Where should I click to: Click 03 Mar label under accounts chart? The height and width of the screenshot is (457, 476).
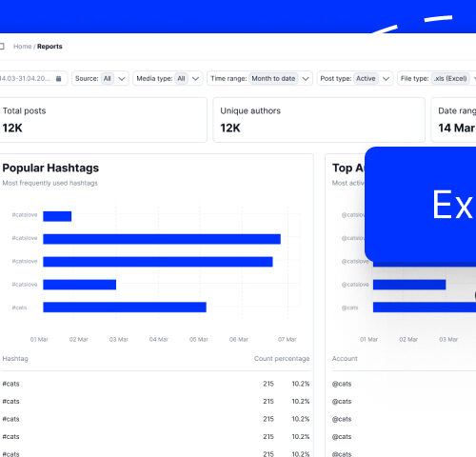click(448, 339)
